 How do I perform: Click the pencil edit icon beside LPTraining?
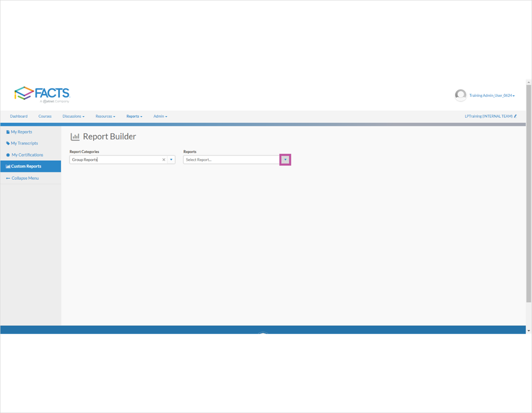[x=515, y=116]
